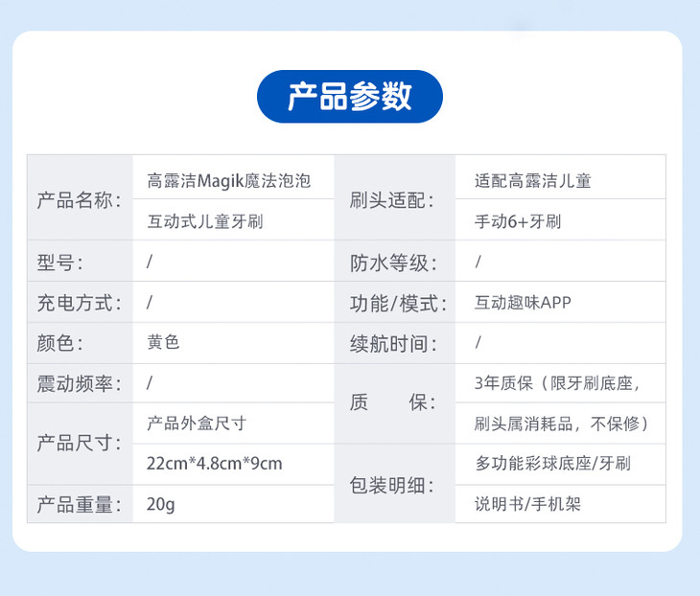Click the 黄色 color value
The width and height of the screenshot is (700, 596).
163,342
